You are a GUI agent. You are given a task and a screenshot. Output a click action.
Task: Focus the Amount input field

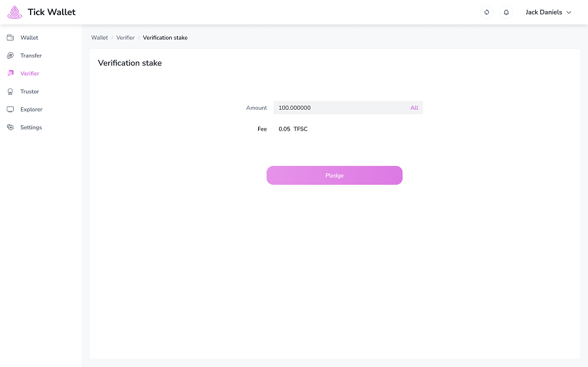(348, 108)
